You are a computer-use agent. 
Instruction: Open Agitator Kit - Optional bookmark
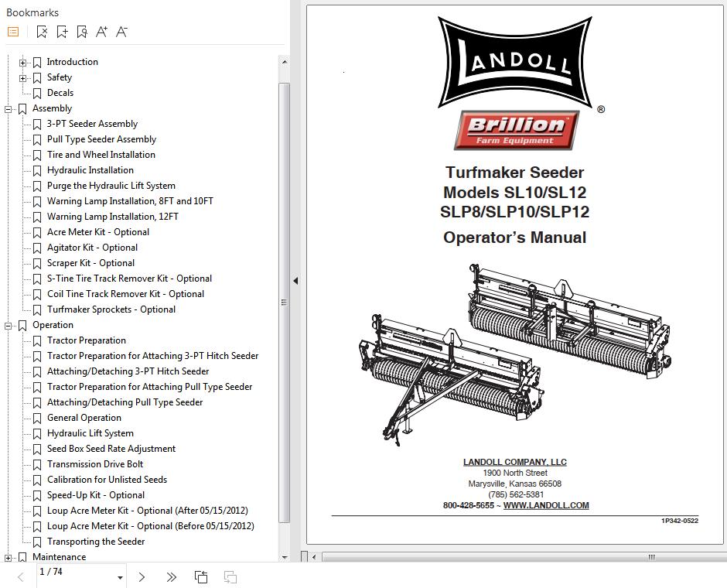tap(92, 248)
